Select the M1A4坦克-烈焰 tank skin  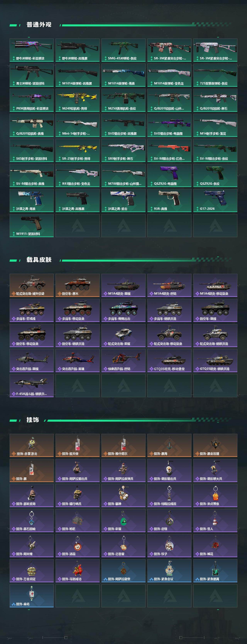point(169,285)
